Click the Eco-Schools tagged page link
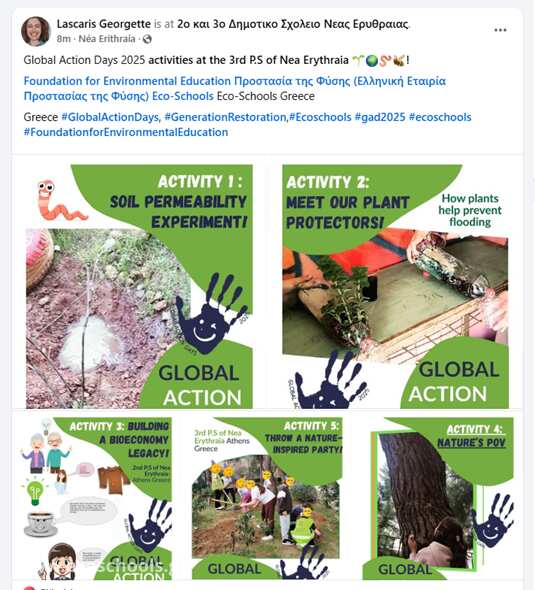Viewport: 535px width, 590px height. (182, 96)
